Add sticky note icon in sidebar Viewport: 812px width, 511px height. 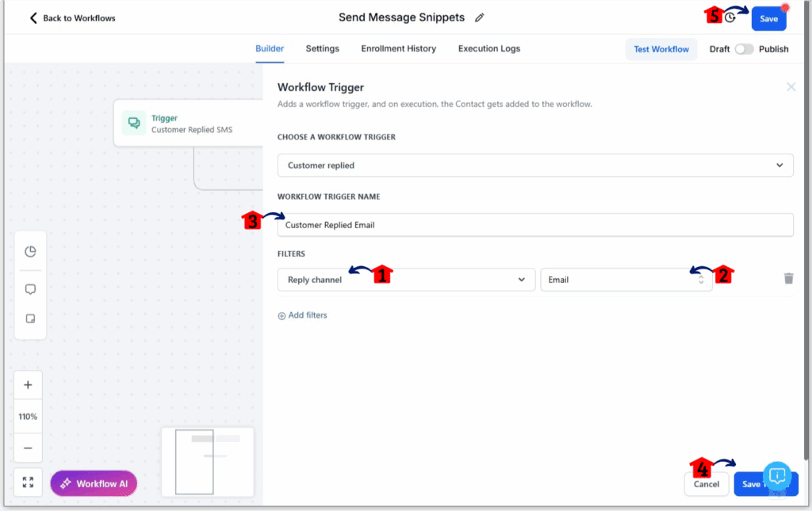(31, 318)
